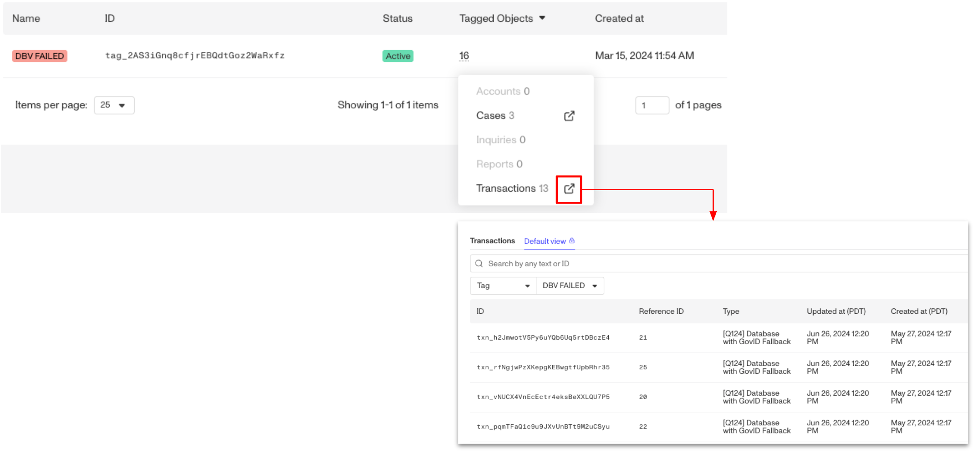Viewport: 980px width, 454px height.
Task: Click tagged objects count 16
Action: click(x=464, y=56)
